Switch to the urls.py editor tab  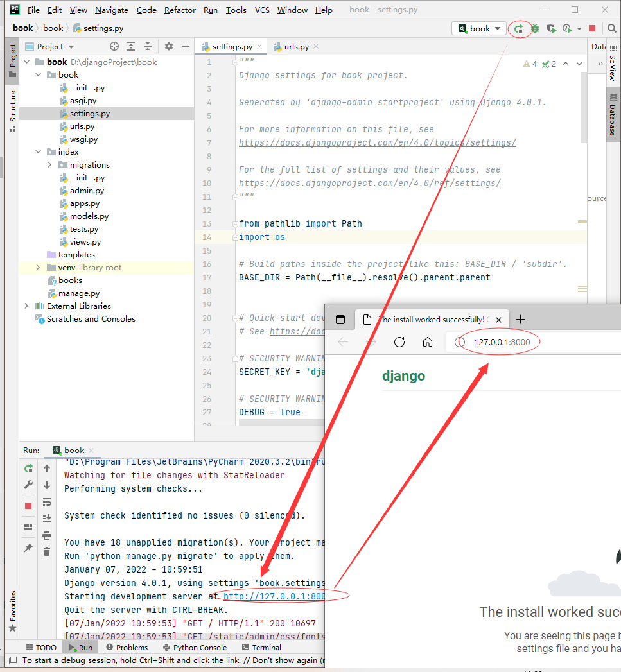pyautogui.click(x=296, y=47)
